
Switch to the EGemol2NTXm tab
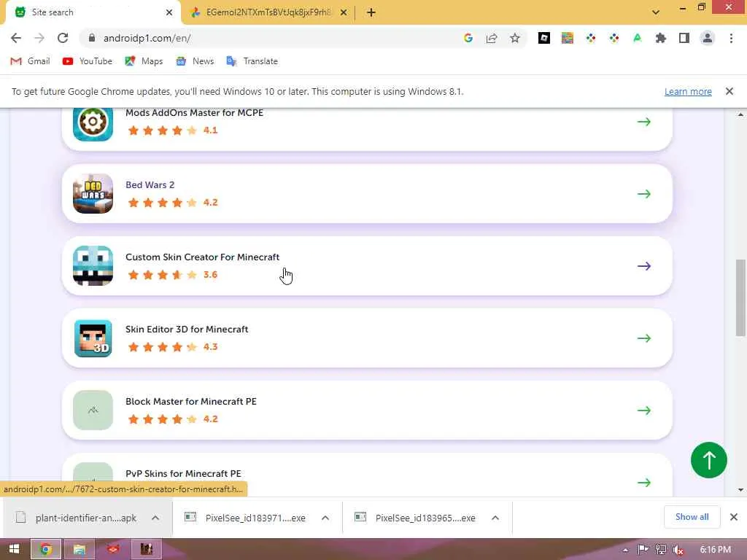tap(269, 12)
